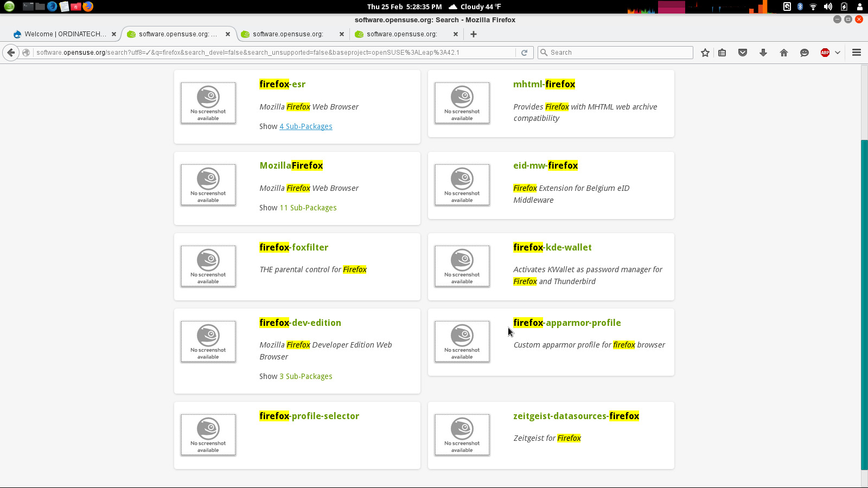
Task: Click the mhtml-firefox screenshot thumbnail
Action: pos(462,103)
